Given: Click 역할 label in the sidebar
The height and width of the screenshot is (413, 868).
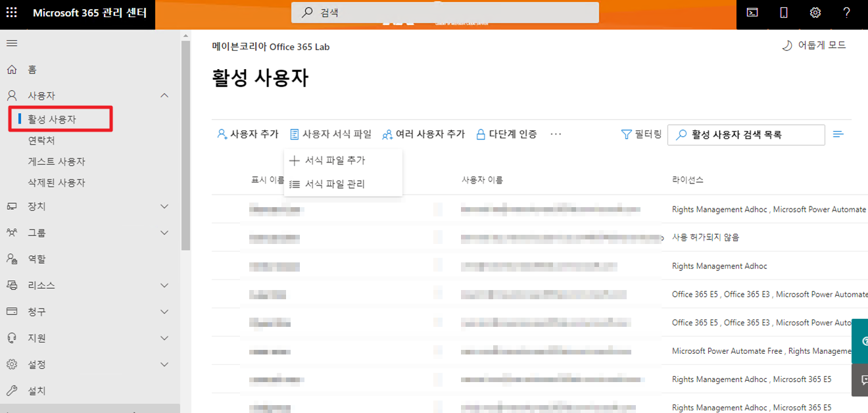Looking at the screenshot, I should pyautogui.click(x=37, y=259).
